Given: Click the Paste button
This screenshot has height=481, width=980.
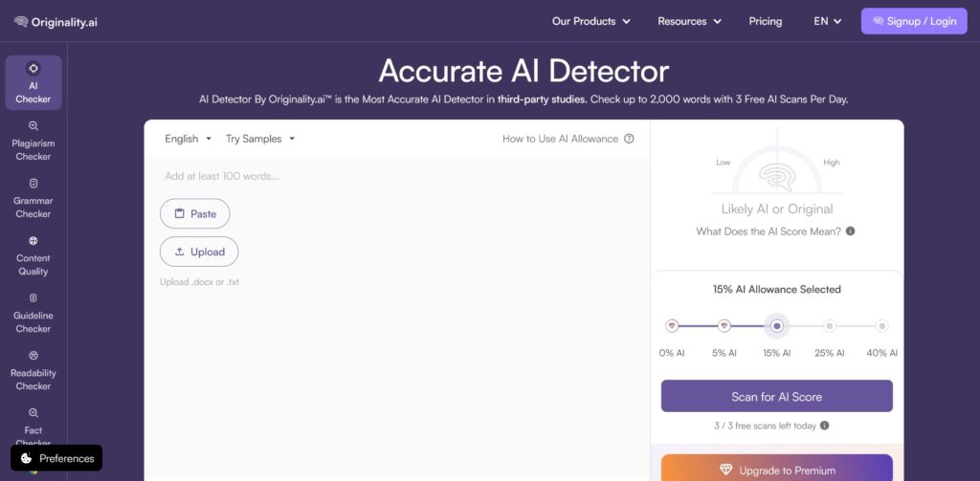Looking at the screenshot, I should coord(195,213).
